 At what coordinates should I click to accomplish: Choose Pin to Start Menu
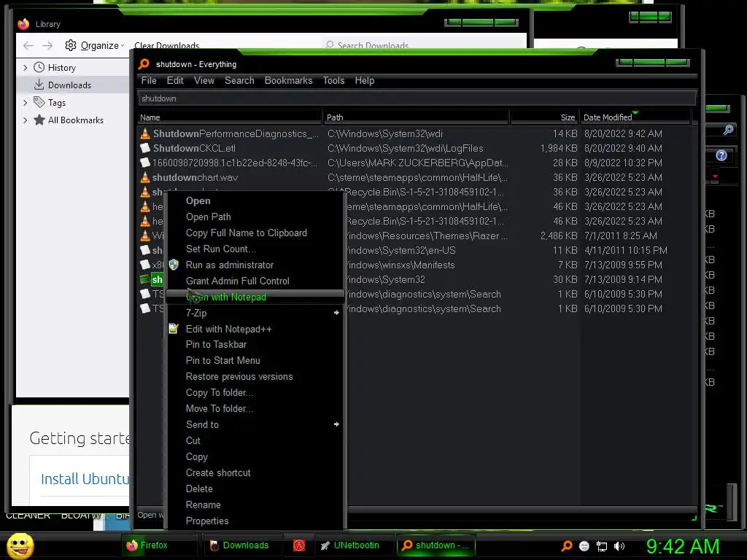[x=255, y=360]
